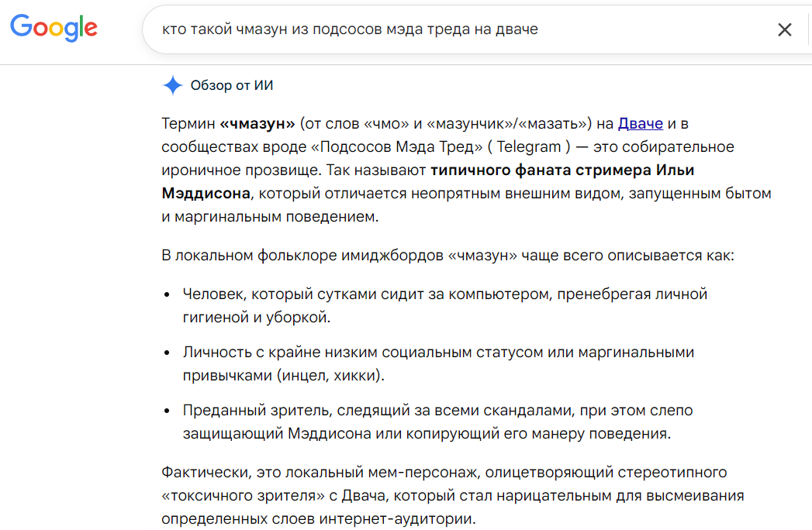Click bullet marker before Преданный зритель
The image size is (812, 530).
167,411
